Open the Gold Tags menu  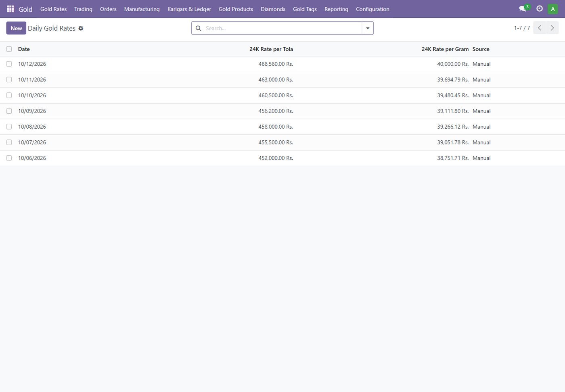click(x=305, y=9)
